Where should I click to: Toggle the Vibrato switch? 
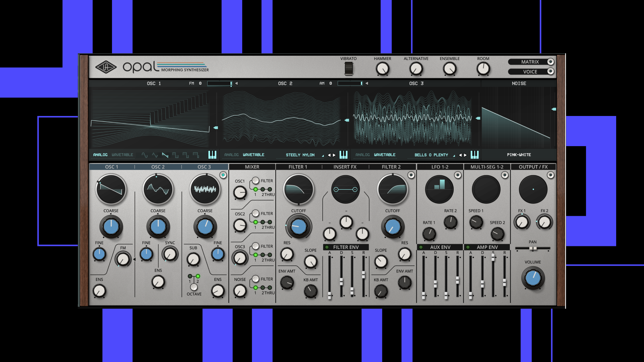coord(348,68)
